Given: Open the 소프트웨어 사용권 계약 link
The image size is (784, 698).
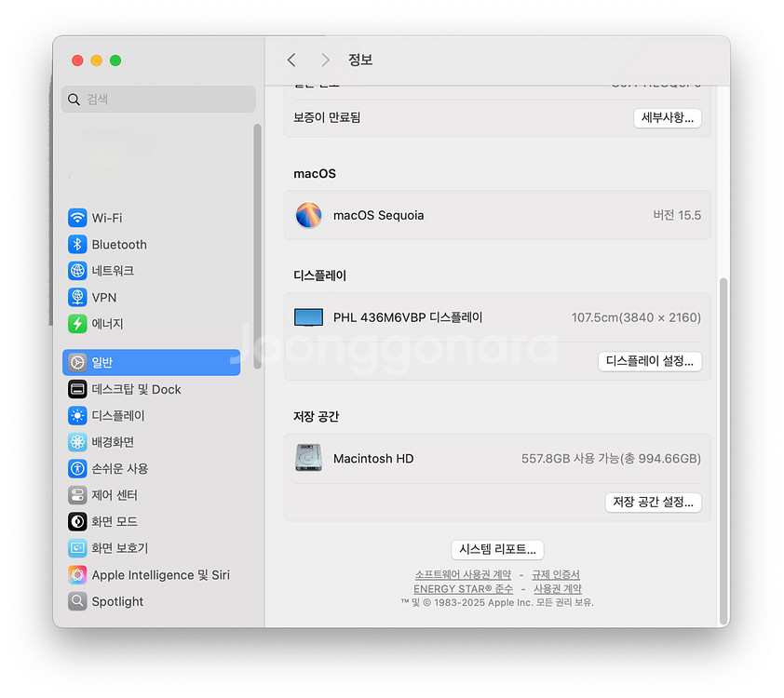Looking at the screenshot, I should pyautogui.click(x=463, y=574).
